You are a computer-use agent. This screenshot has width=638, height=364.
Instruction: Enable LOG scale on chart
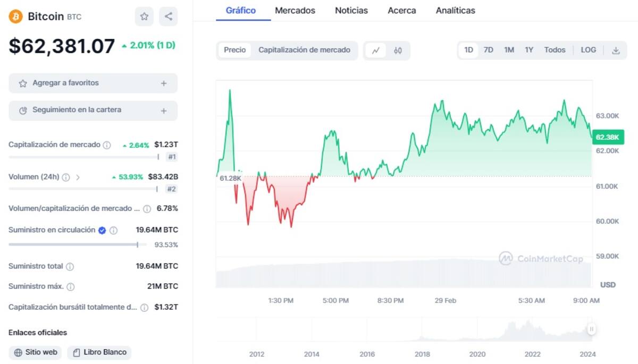[x=588, y=50]
